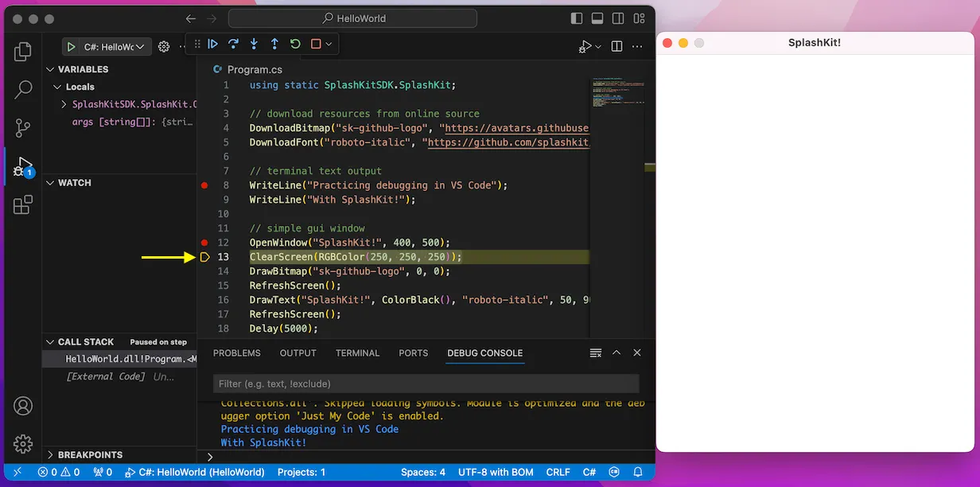Open the Run or Debug dropdown arrow in editor title
The height and width of the screenshot is (487, 980).
click(598, 47)
